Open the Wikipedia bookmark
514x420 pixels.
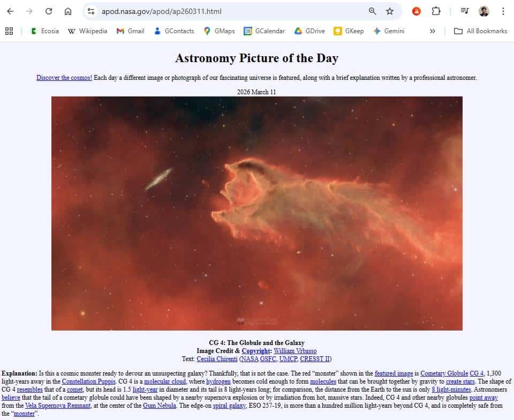(x=87, y=31)
